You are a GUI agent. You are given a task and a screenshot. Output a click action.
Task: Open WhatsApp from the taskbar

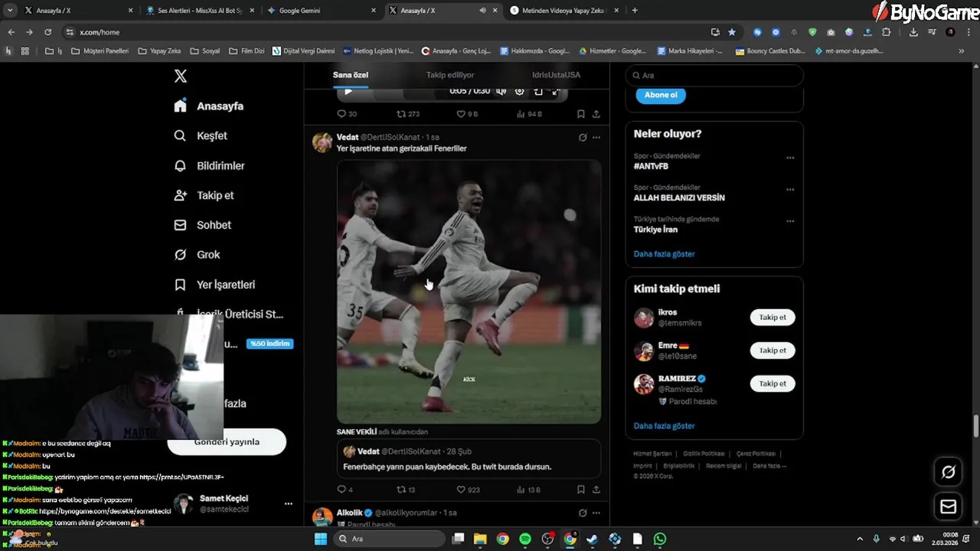(660, 539)
